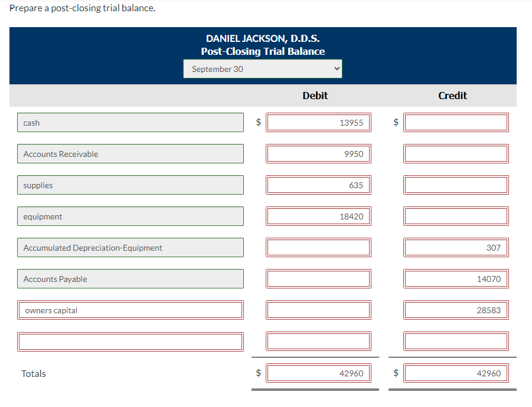
Task: Click the 28583 owners capital credit field
Action: (455, 310)
